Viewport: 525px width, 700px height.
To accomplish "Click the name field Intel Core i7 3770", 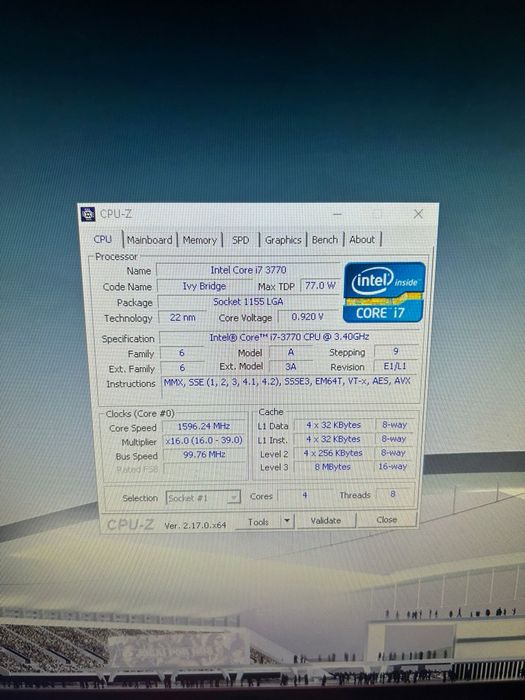I will tap(248, 270).
